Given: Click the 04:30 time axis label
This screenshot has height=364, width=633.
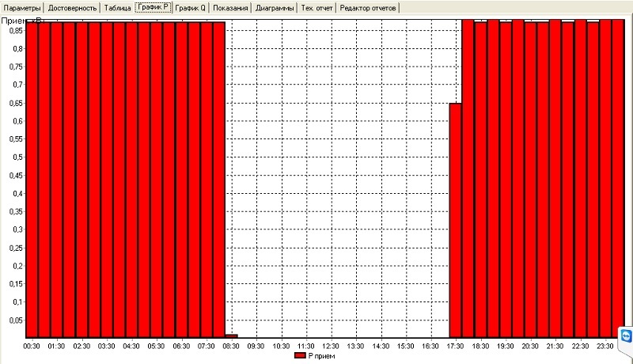Looking at the screenshot, I should point(131,347).
